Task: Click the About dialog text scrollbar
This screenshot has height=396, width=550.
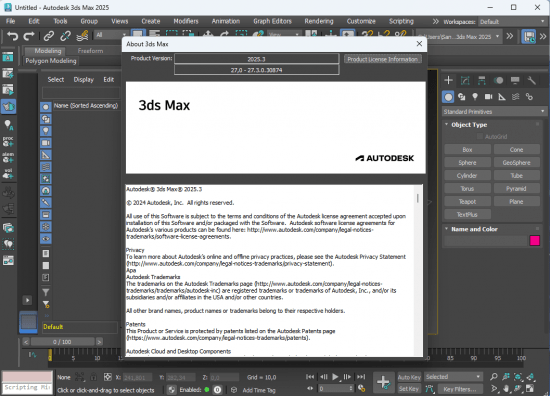Action: pos(417,199)
